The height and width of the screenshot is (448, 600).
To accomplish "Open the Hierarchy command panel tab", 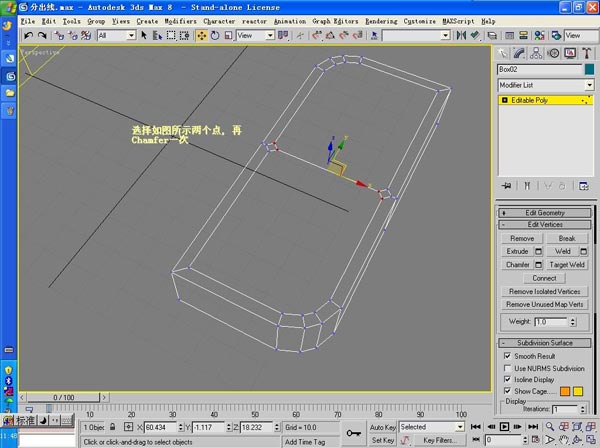I will tap(536, 53).
